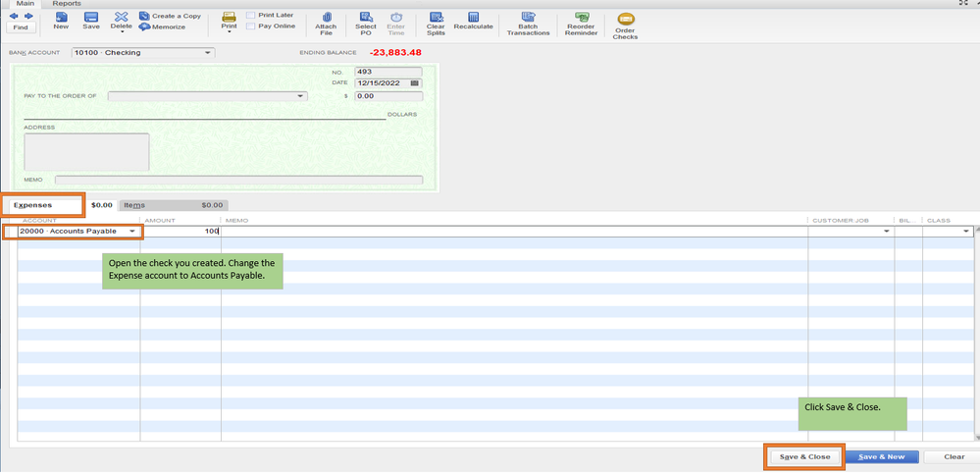Enable the Print Later checkbox

(x=250, y=15)
